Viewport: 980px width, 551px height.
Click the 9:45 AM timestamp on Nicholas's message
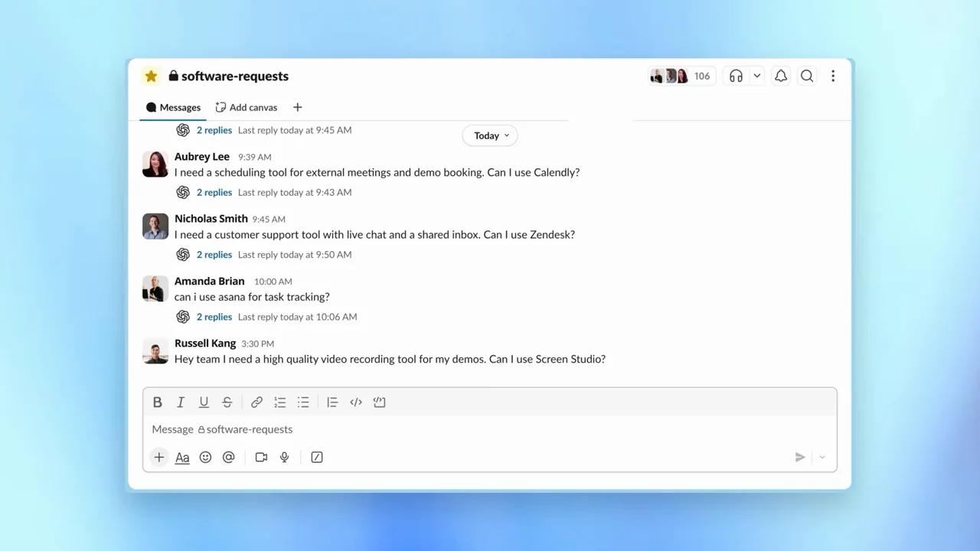[269, 219]
